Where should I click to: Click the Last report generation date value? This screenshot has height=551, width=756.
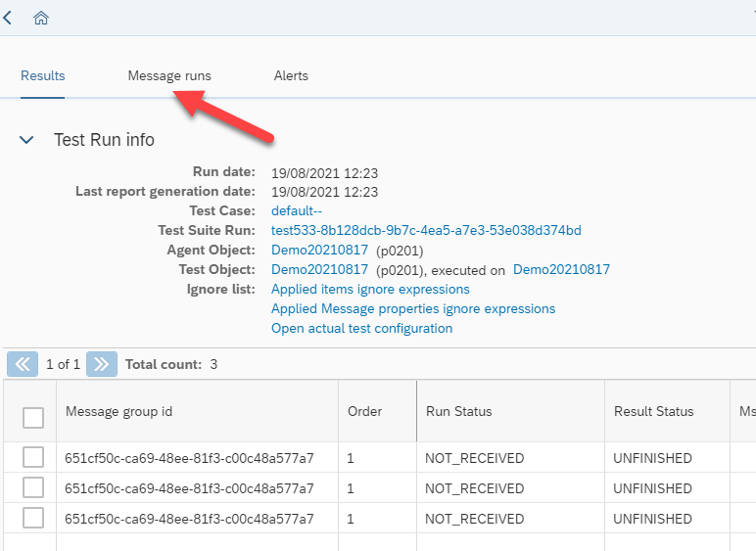click(x=324, y=192)
